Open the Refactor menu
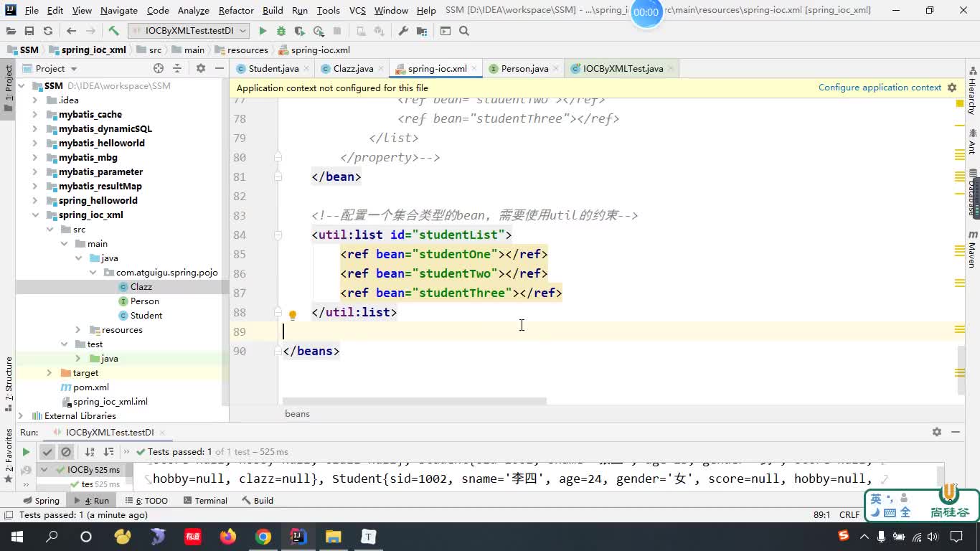Image resolution: width=980 pixels, height=551 pixels. coord(236,11)
